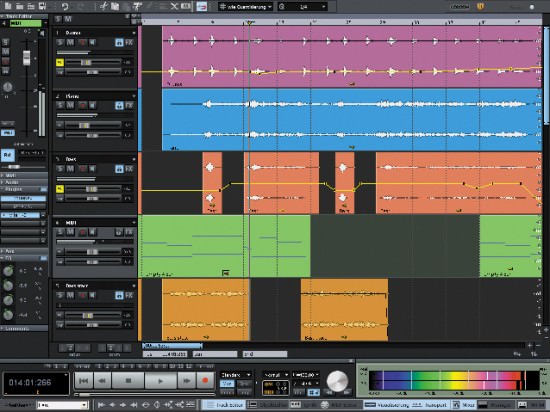Screen dimensions: 550x412
Task: Click the New project icon in the toolbar
Action: click(x=8, y=6)
